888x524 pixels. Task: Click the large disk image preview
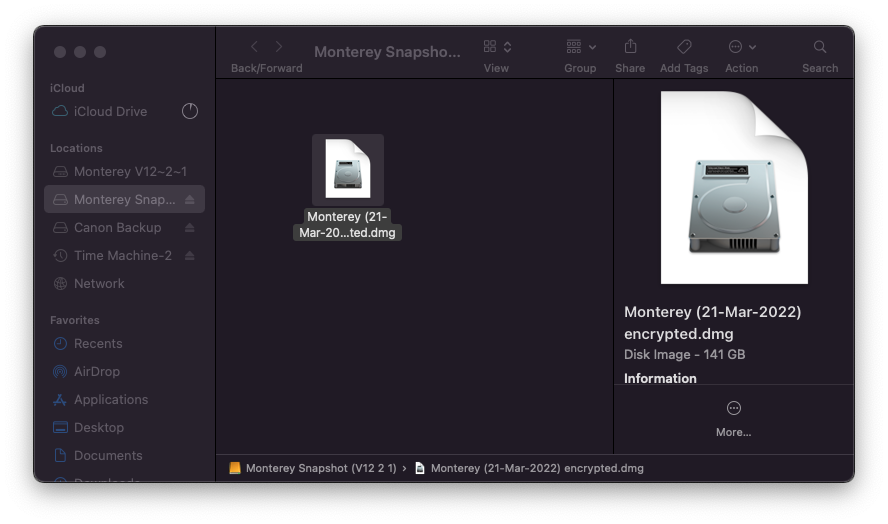[x=734, y=188]
